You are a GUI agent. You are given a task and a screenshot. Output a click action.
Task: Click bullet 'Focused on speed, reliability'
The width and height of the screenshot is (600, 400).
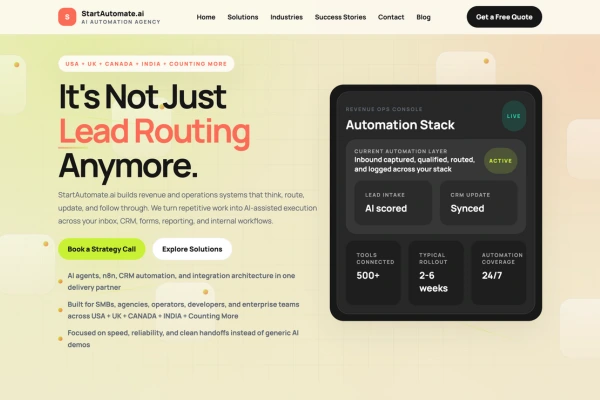coord(183,338)
